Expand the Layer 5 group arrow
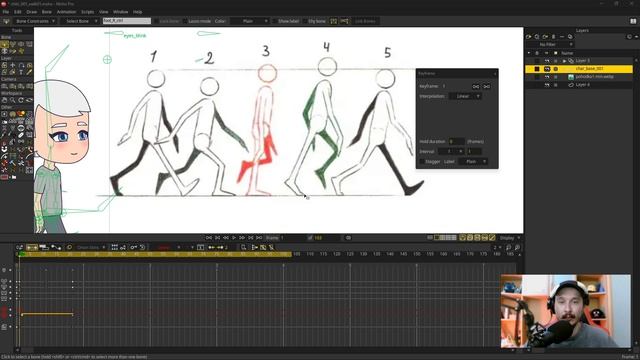The width and height of the screenshot is (640, 360). click(x=564, y=61)
